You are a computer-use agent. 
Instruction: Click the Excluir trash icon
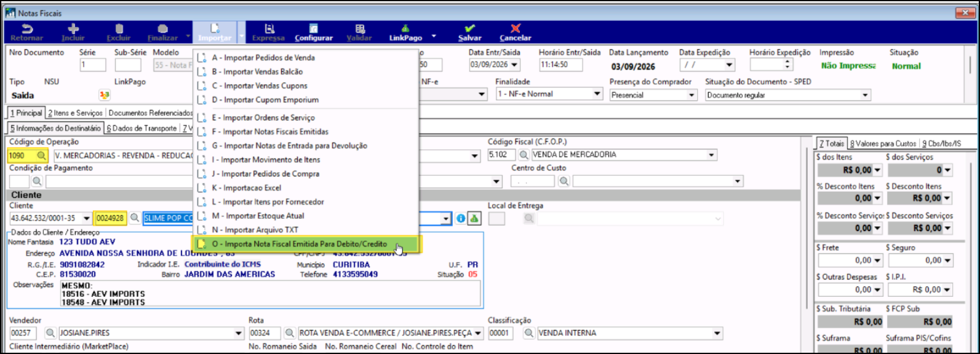point(119,29)
